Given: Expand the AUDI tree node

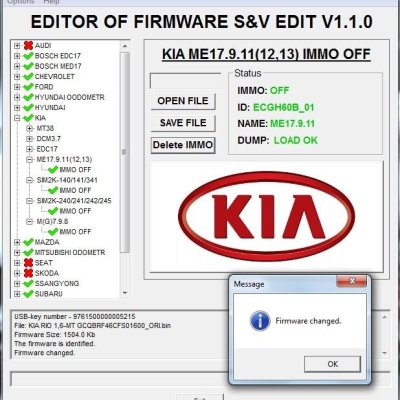Looking at the screenshot, I should 17,46.
